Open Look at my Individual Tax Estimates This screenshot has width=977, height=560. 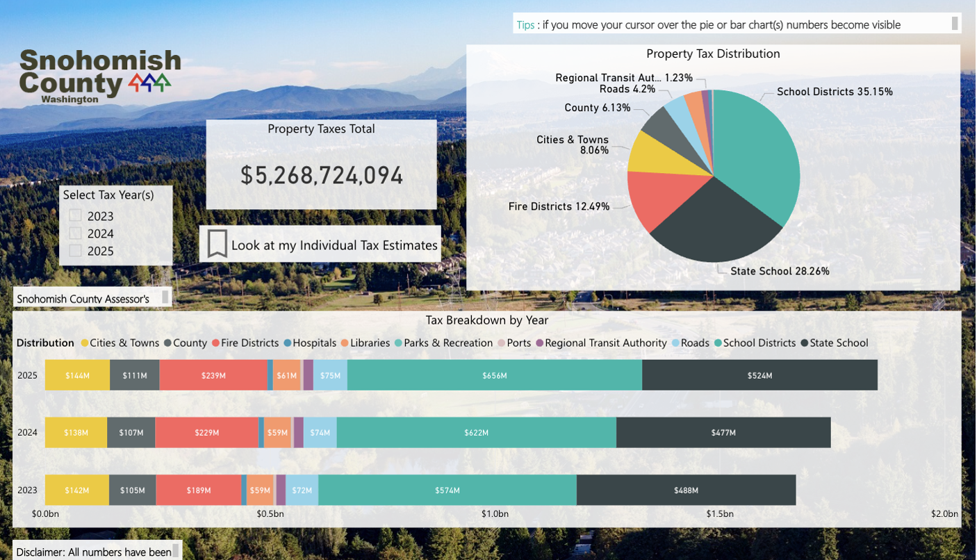coord(334,245)
